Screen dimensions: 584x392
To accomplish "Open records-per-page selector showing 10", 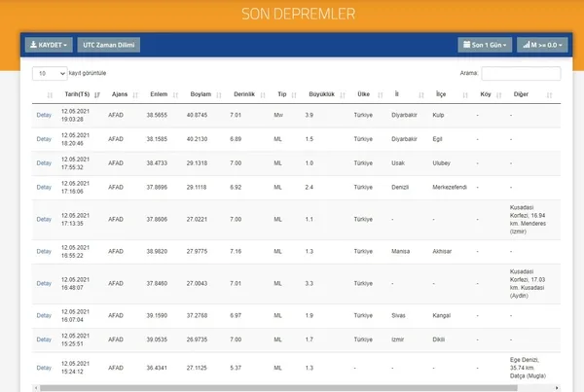I will (50, 73).
